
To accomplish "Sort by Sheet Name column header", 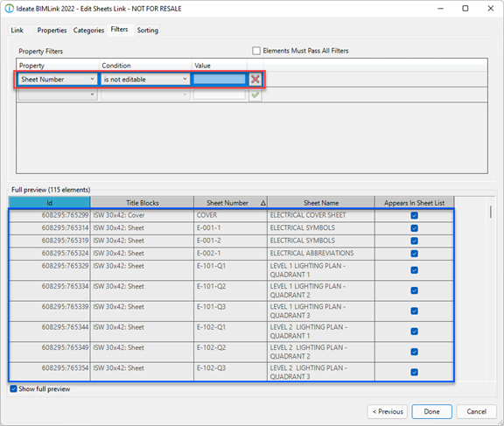I will pyautogui.click(x=321, y=203).
